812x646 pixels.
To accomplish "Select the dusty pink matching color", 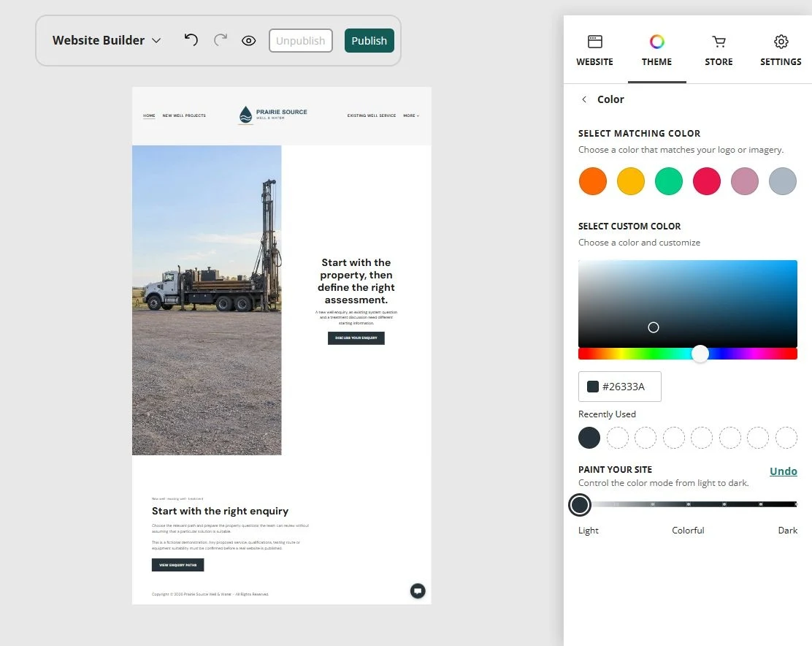I will [745, 181].
